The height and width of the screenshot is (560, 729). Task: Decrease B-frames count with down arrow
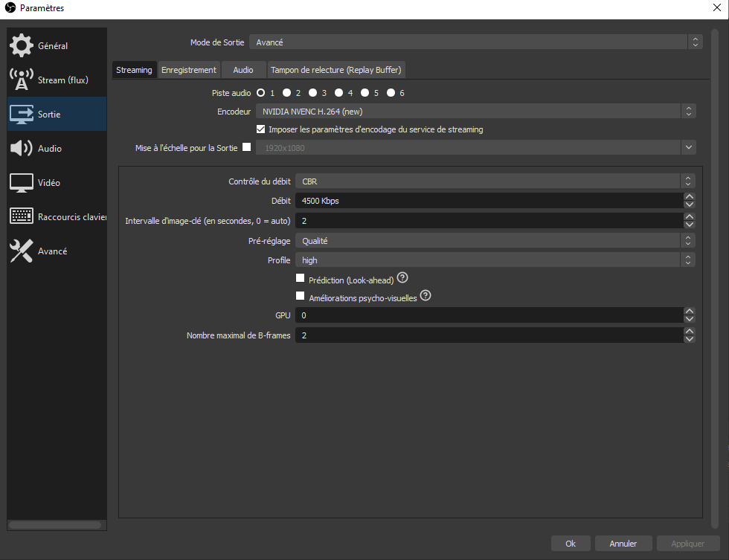tap(690, 339)
